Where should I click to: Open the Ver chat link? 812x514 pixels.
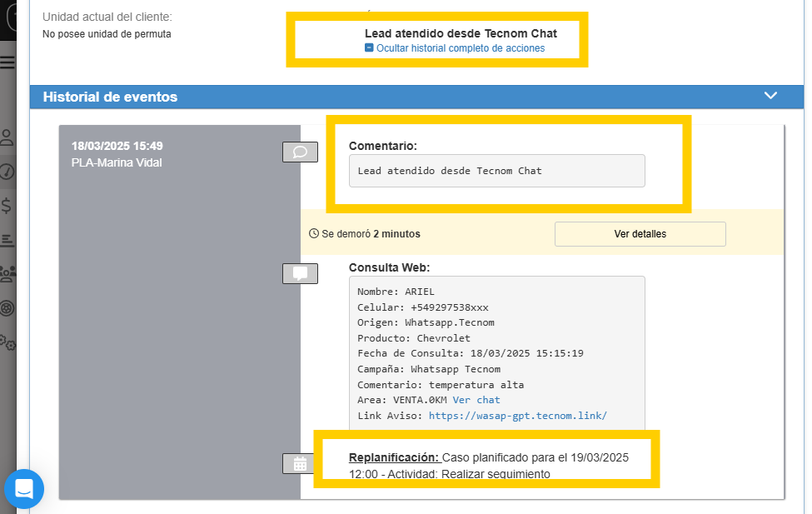click(x=476, y=400)
